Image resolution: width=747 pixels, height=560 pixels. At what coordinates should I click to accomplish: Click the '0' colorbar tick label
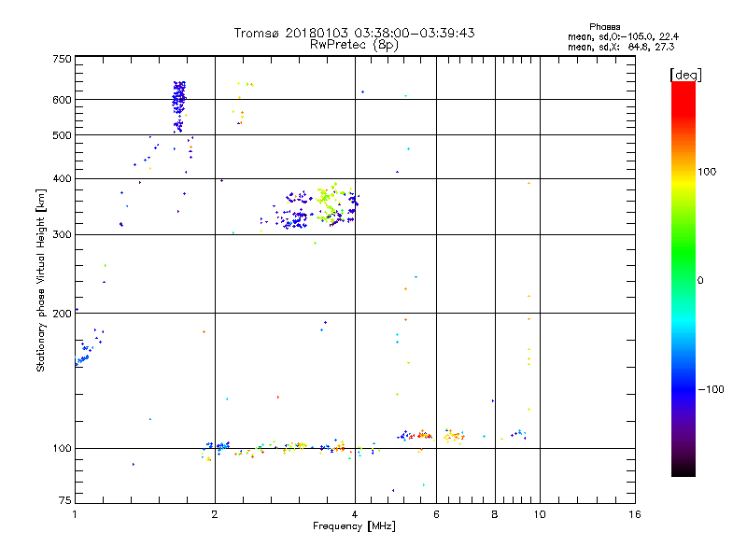pyautogui.click(x=700, y=281)
